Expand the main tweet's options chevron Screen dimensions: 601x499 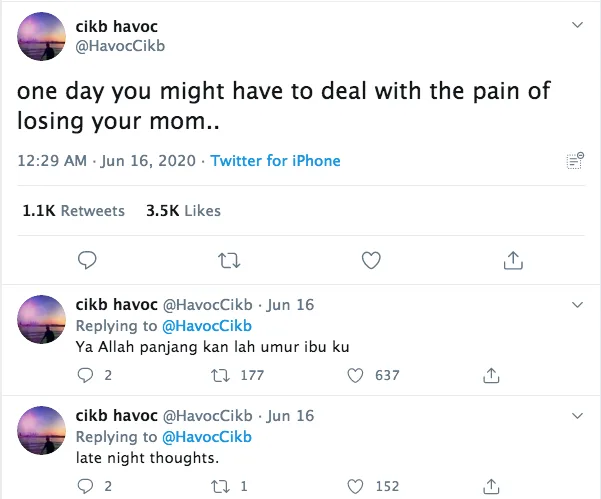(x=576, y=24)
